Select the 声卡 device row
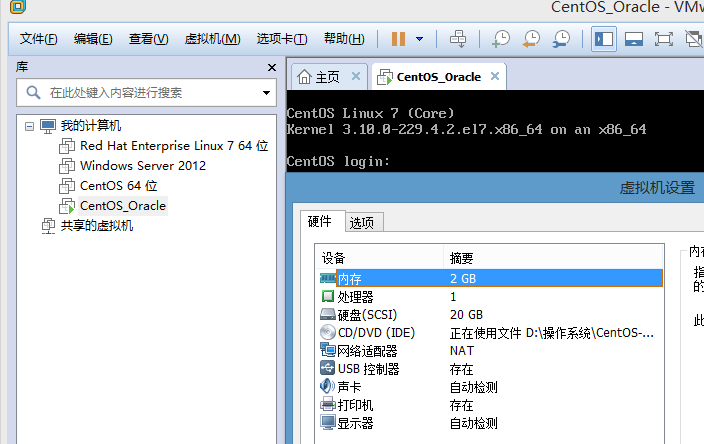The image size is (704, 444). pos(490,387)
